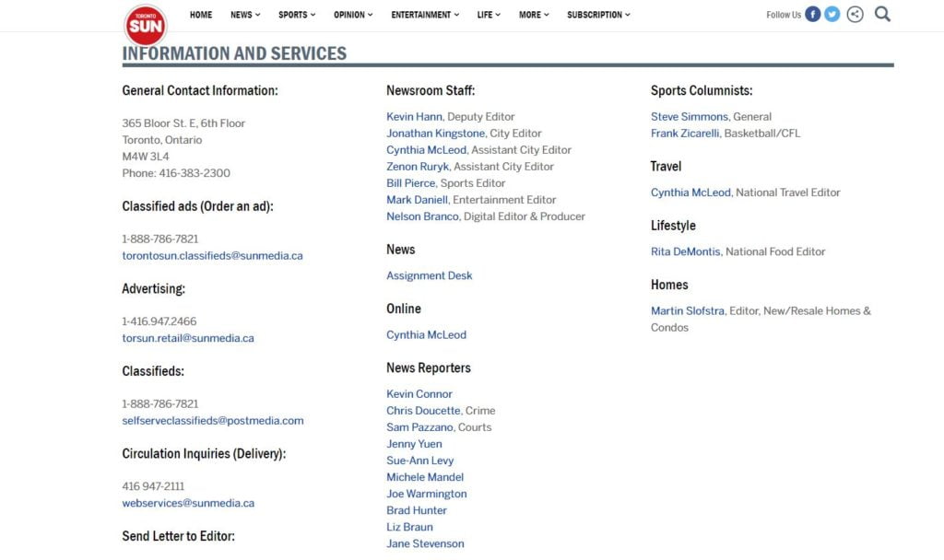
Task: Open Cynthia McLeod link under Online
Action: point(426,335)
